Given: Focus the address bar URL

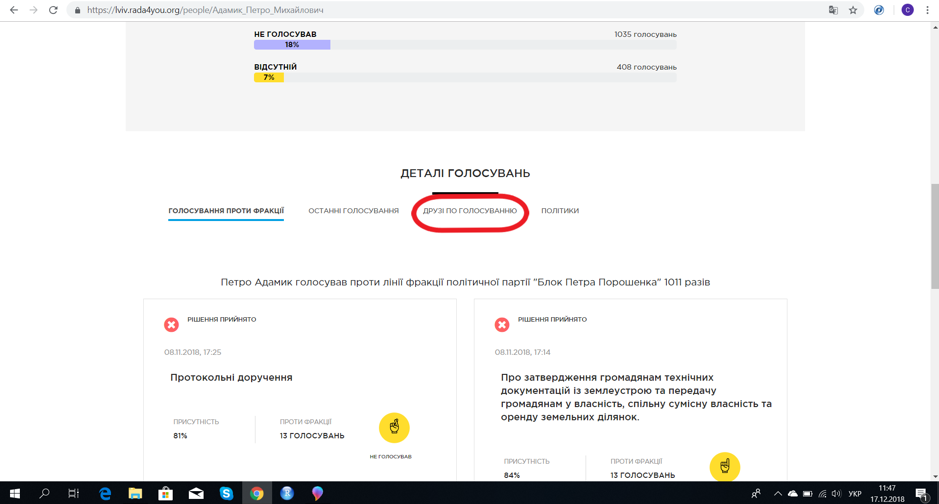Looking at the screenshot, I should point(205,10).
